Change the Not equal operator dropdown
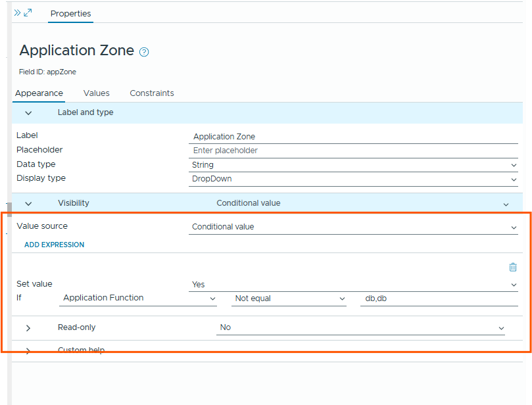Screen dimensions: 532x405 [289, 298]
